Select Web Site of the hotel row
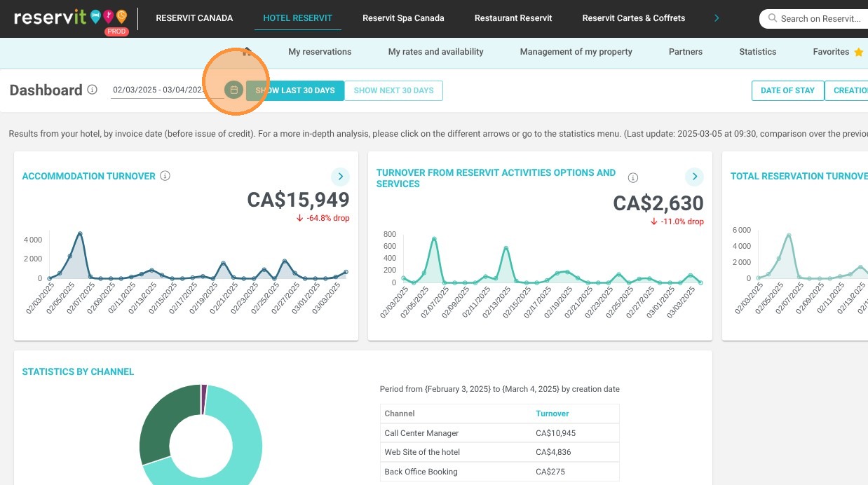 point(500,452)
